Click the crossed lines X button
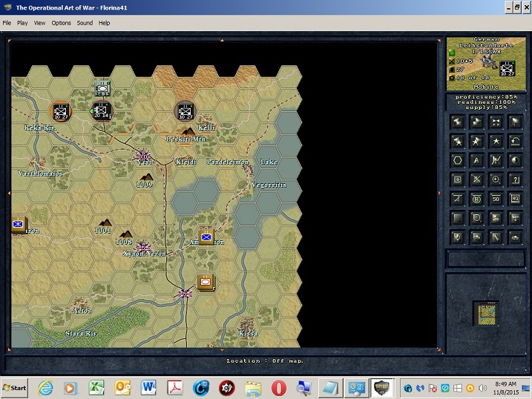Image resolution: width=532 pixels, height=399 pixels. [476, 179]
